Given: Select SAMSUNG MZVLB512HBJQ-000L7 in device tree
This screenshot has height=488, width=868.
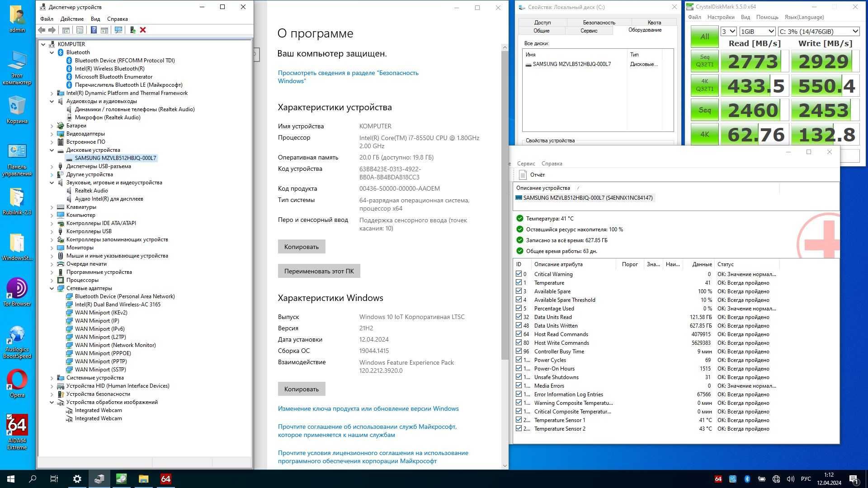Looking at the screenshot, I should (115, 158).
